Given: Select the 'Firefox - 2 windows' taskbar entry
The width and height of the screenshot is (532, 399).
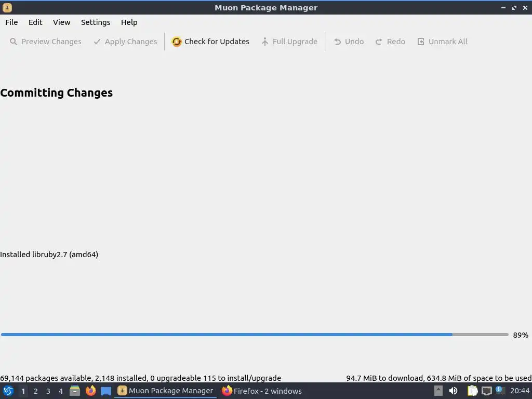Looking at the screenshot, I should point(262,391).
